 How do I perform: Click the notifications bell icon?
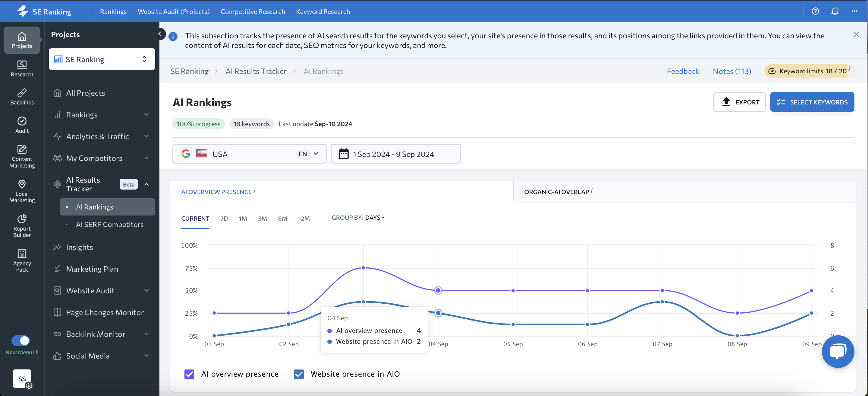[834, 11]
